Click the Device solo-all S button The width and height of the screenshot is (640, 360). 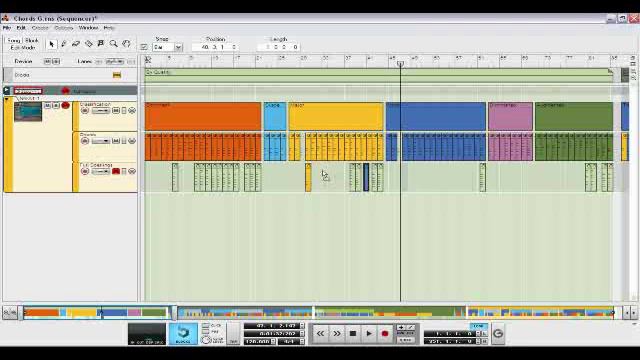(56, 61)
